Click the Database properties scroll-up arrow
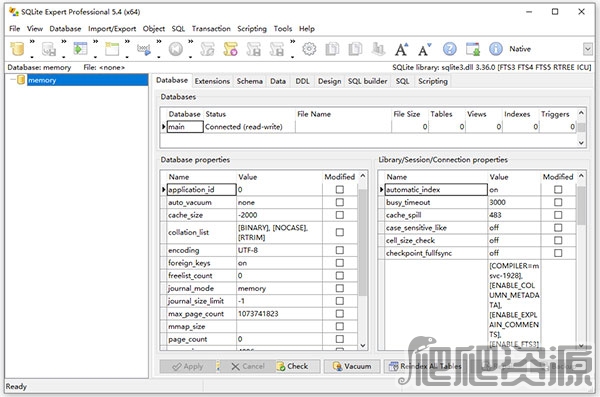This screenshot has height=397, width=600. 363,176
